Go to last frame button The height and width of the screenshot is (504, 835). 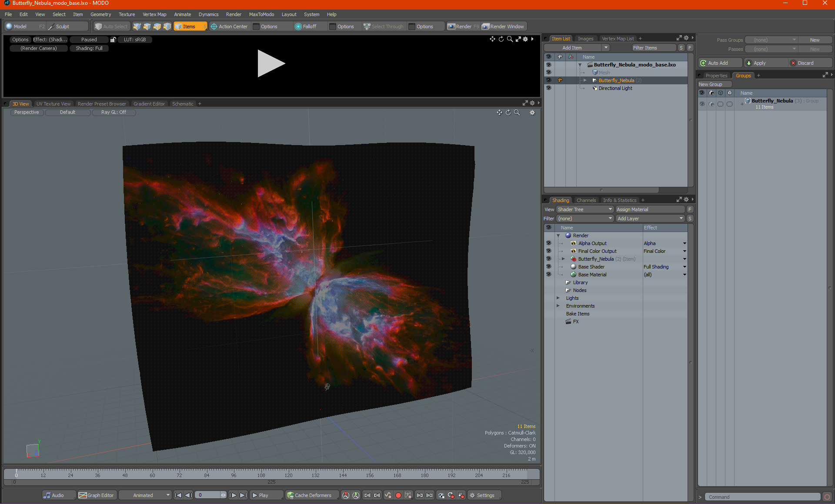click(x=243, y=495)
